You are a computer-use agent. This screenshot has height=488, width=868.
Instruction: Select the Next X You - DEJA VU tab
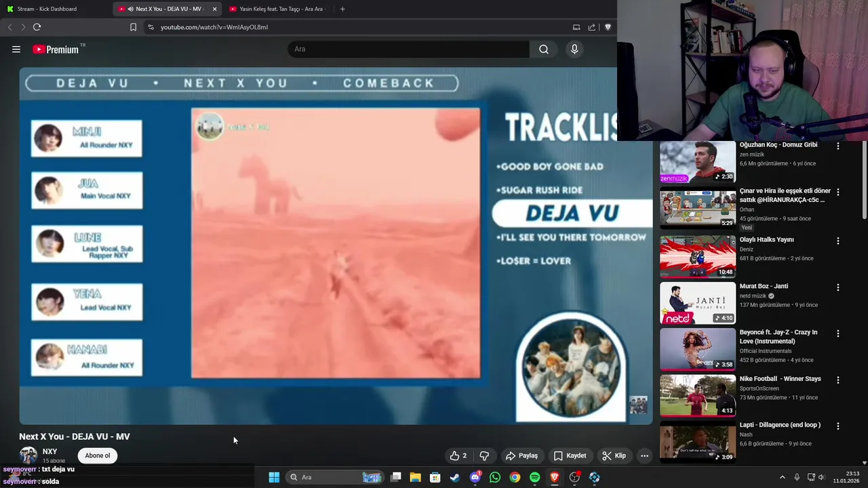click(165, 9)
